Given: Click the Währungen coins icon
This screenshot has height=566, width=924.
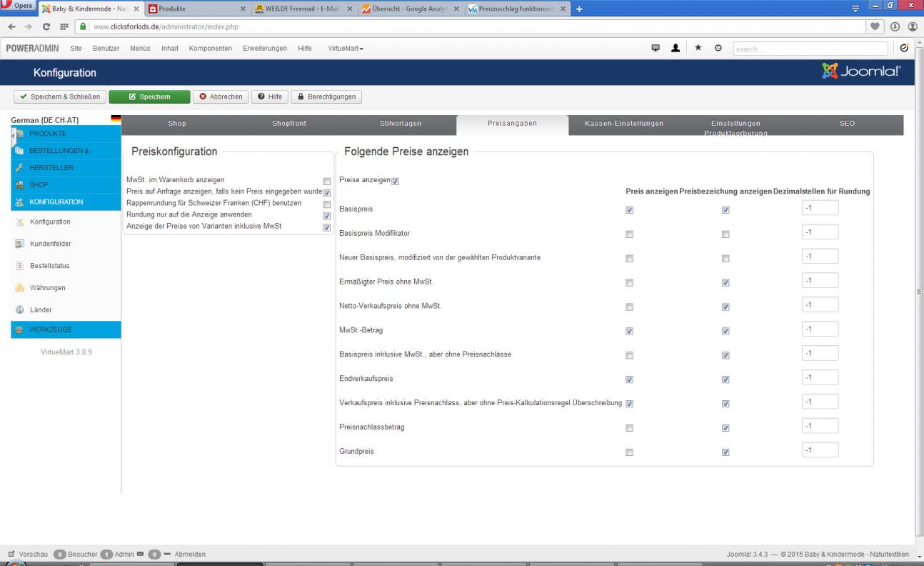Looking at the screenshot, I should [20, 288].
